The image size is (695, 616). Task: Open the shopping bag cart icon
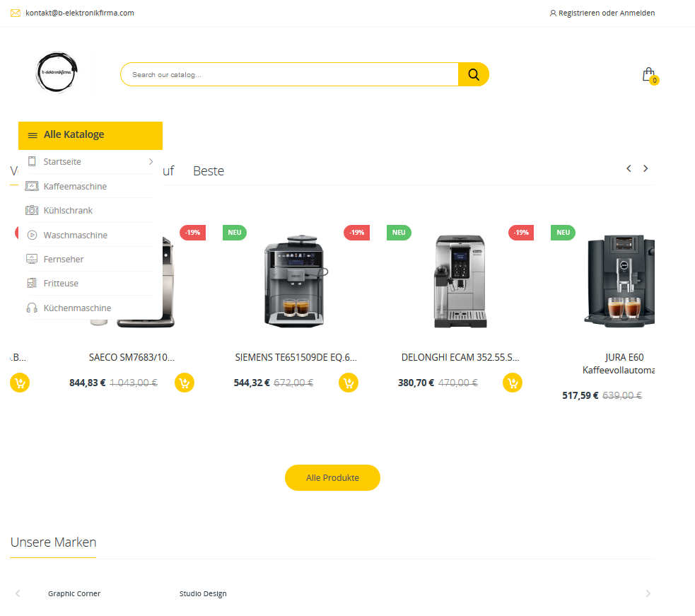(x=648, y=74)
